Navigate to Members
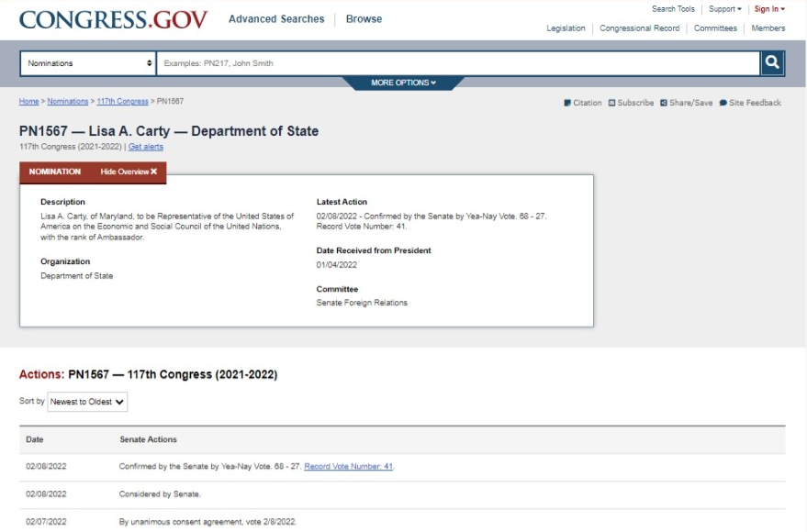 click(768, 28)
